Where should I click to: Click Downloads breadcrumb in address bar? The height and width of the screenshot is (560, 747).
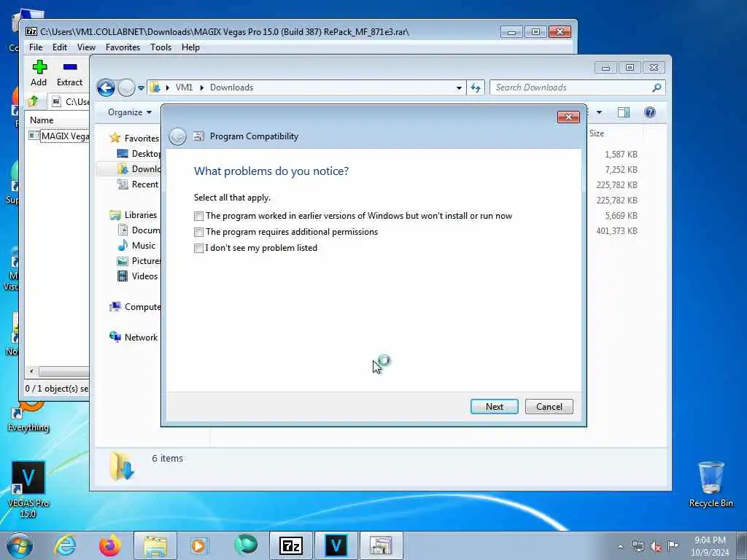click(x=231, y=87)
